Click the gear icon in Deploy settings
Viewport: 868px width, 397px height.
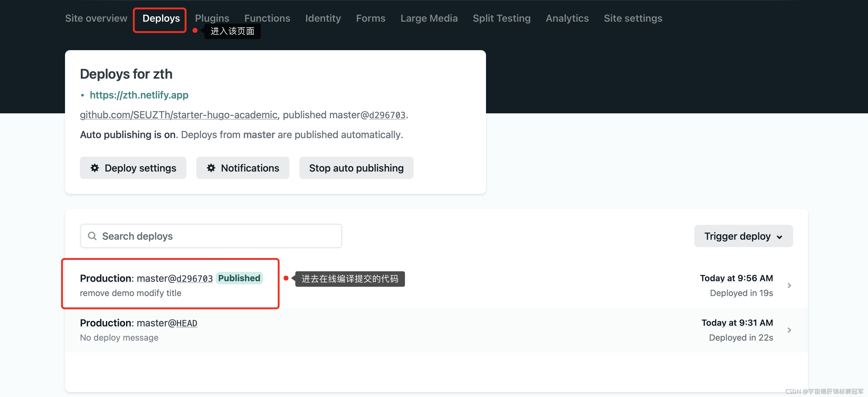pyautogui.click(x=95, y=168)
